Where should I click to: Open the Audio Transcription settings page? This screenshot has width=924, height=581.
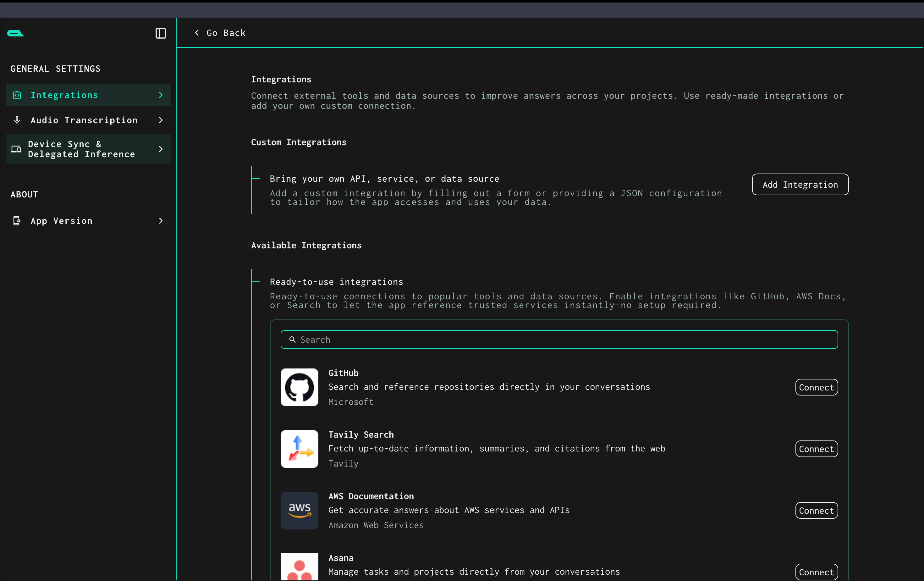pyautogui.click(x=84, y=120)
